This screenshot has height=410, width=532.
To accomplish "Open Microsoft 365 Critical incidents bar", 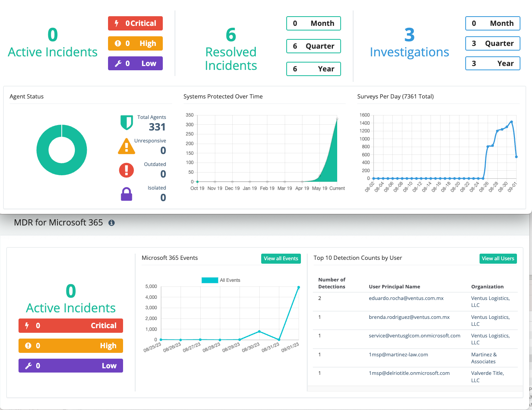I will click(x=71, y=325).
